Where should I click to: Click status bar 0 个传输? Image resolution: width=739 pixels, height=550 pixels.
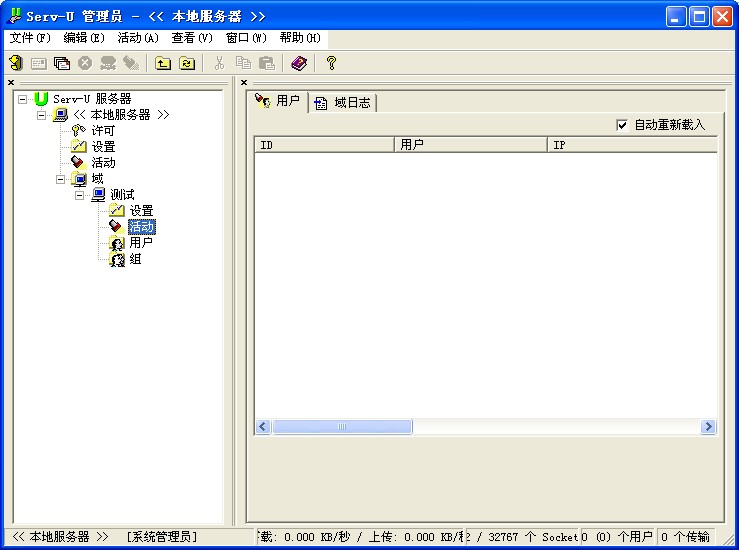click(685, 537)
